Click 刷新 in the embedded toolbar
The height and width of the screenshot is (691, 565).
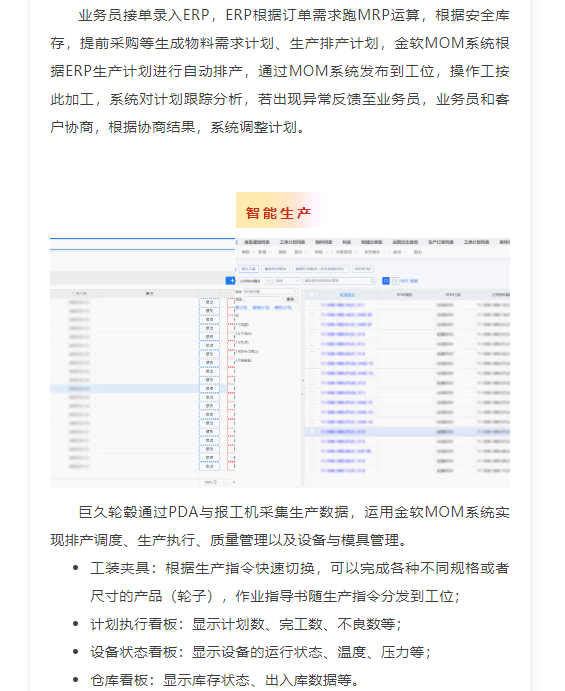click(246, 252)
